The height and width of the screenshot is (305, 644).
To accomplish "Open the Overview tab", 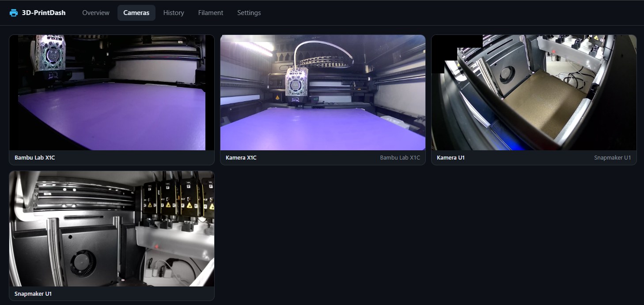I will pyautogui.click(x=96, y=13).
